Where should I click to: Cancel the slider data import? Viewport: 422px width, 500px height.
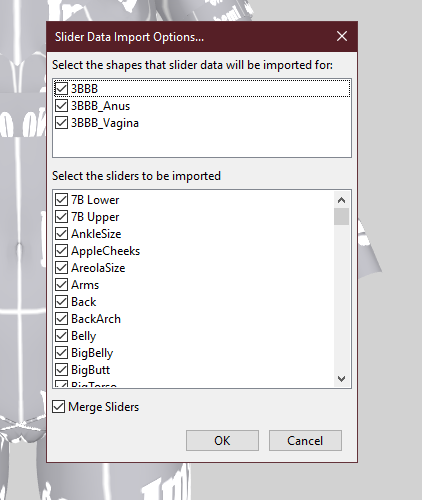305,441
